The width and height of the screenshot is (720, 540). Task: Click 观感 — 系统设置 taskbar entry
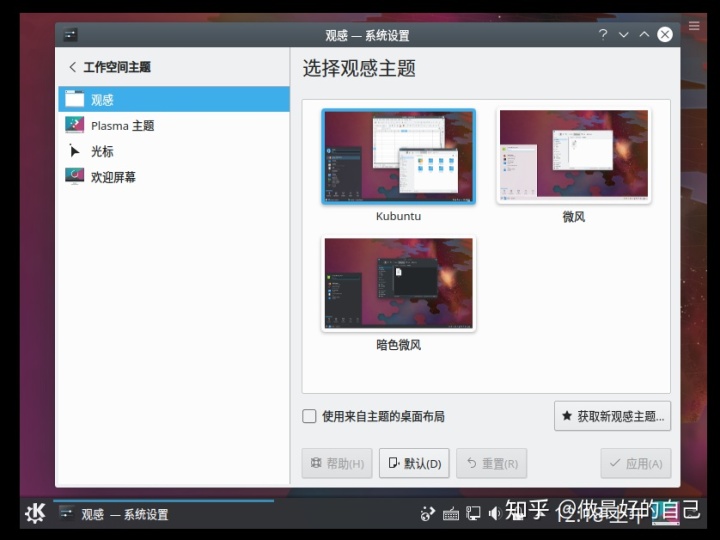click(163, 513)
